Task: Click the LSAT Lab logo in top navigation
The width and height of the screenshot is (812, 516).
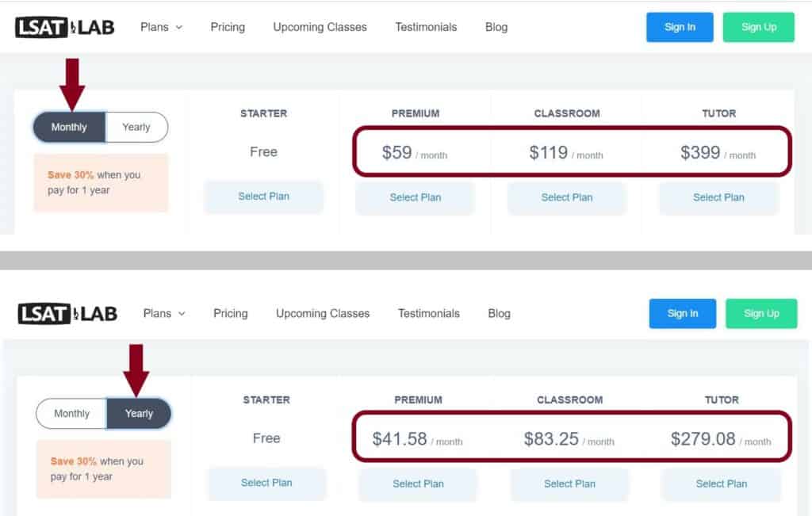Action: pos(63,26)
